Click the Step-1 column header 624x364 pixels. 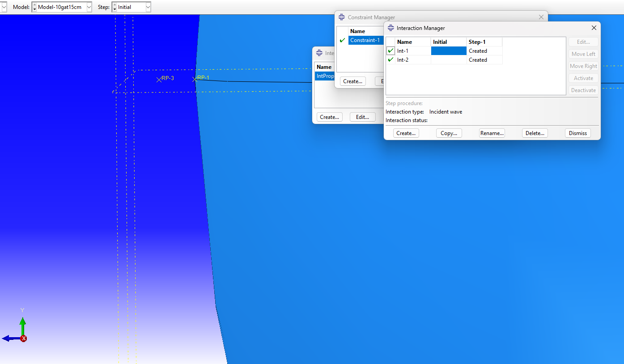click(484, 42)
